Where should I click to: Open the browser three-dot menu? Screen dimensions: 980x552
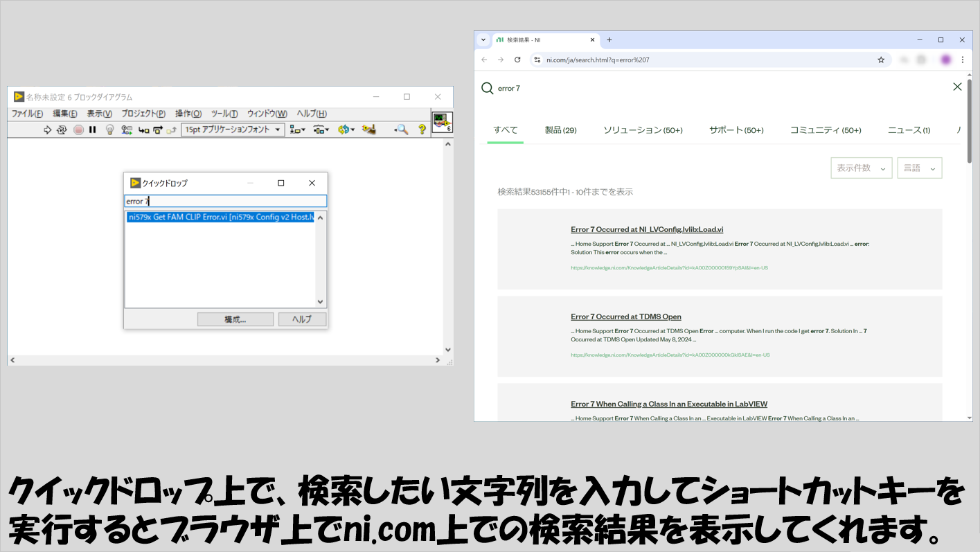pyautogui.click(x=963, y=60)
